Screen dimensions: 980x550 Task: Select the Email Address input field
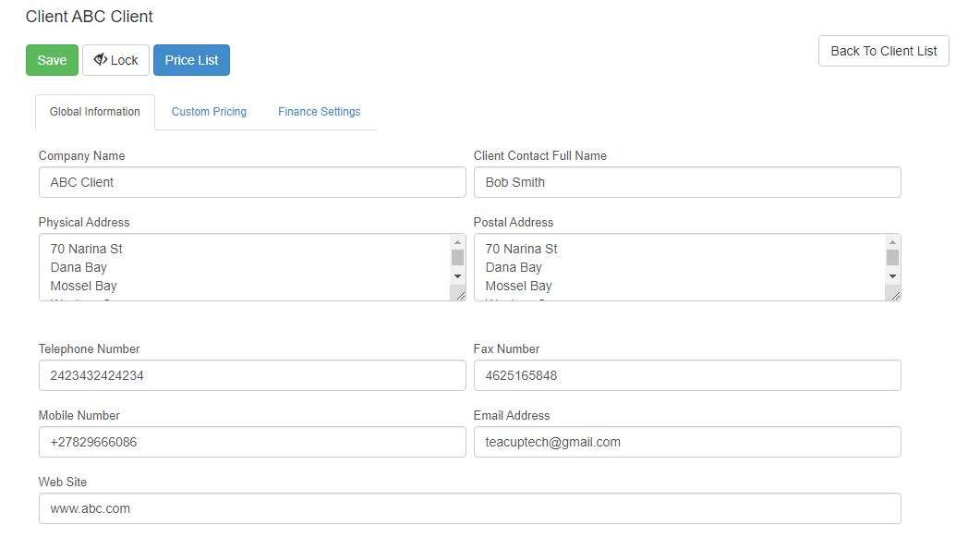(x=686, y=442)
